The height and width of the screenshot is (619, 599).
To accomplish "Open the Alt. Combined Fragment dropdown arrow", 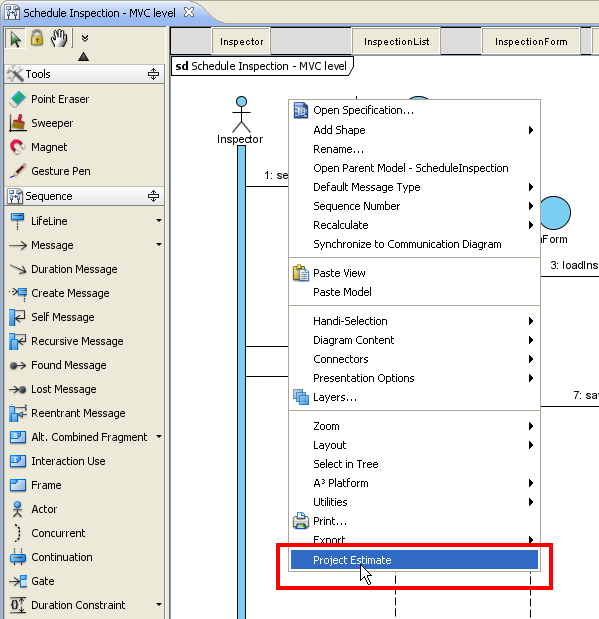I will 159,437.
